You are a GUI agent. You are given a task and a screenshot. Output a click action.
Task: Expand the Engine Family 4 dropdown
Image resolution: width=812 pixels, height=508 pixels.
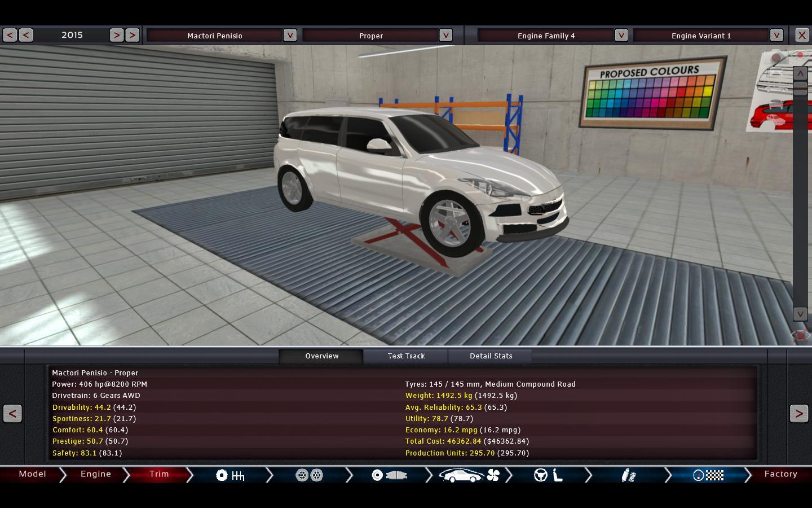point(621,35)
